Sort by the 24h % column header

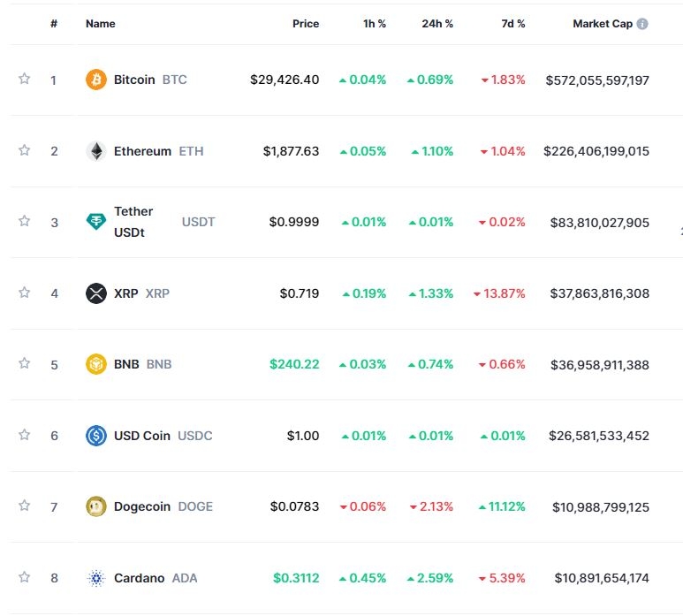tap(437, 24)
